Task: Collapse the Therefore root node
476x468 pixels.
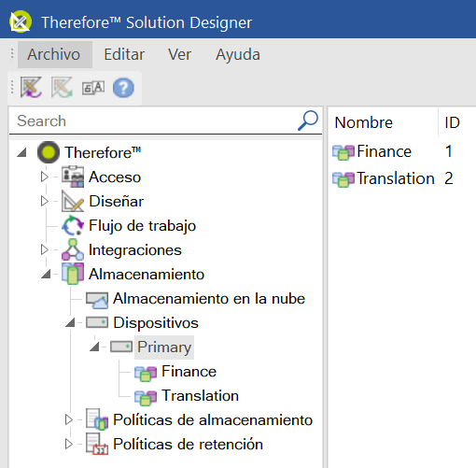Action: tap(21, 152)
